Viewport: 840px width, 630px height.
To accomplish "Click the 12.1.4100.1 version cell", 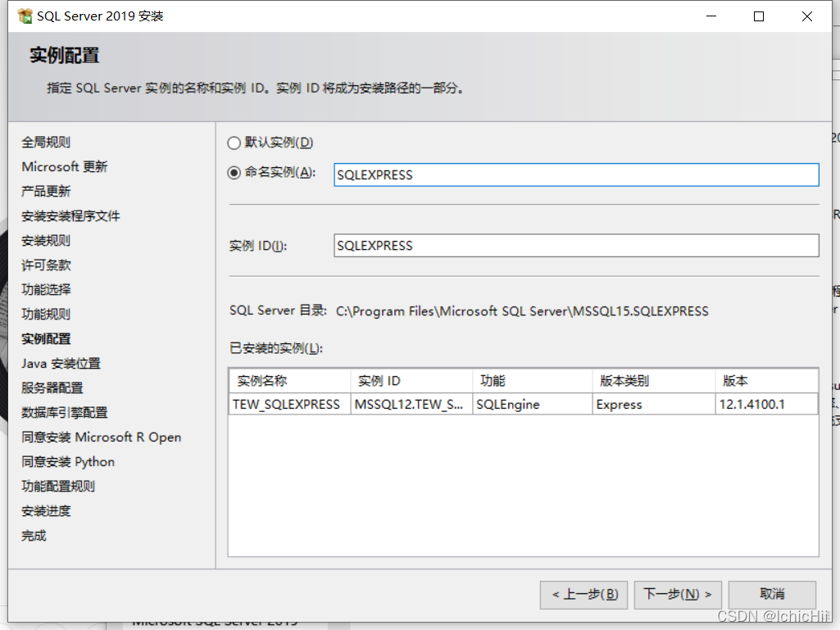I will [x=766, y=405].
